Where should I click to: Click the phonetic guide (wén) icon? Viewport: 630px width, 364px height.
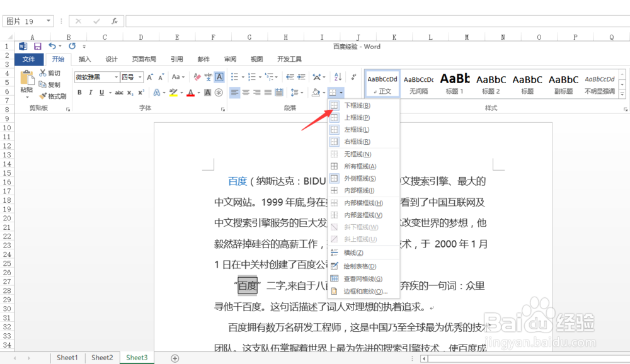pyautogui.click(x=208, y=77)
